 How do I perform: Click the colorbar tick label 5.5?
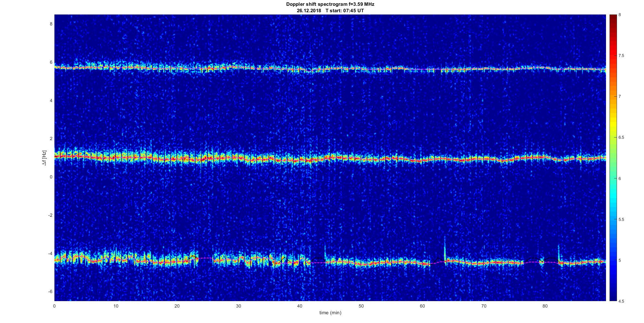point(621,220)
